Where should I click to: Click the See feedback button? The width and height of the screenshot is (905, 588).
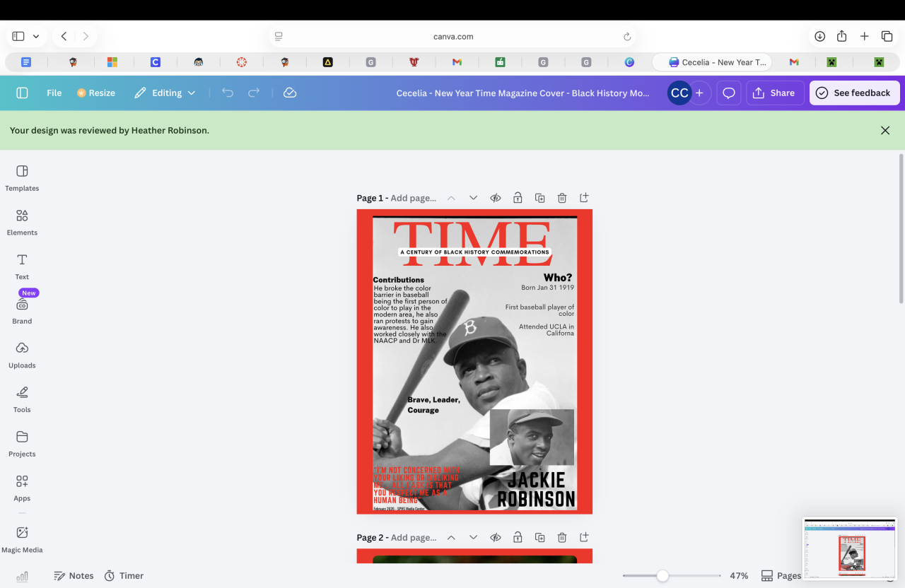pyautogui.click(x=854, y=93)
